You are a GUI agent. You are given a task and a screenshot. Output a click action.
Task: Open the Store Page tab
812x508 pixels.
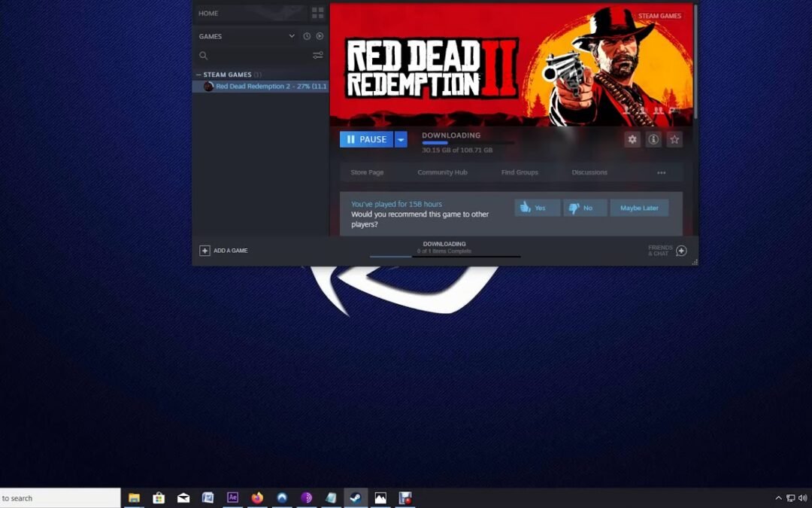367,172
